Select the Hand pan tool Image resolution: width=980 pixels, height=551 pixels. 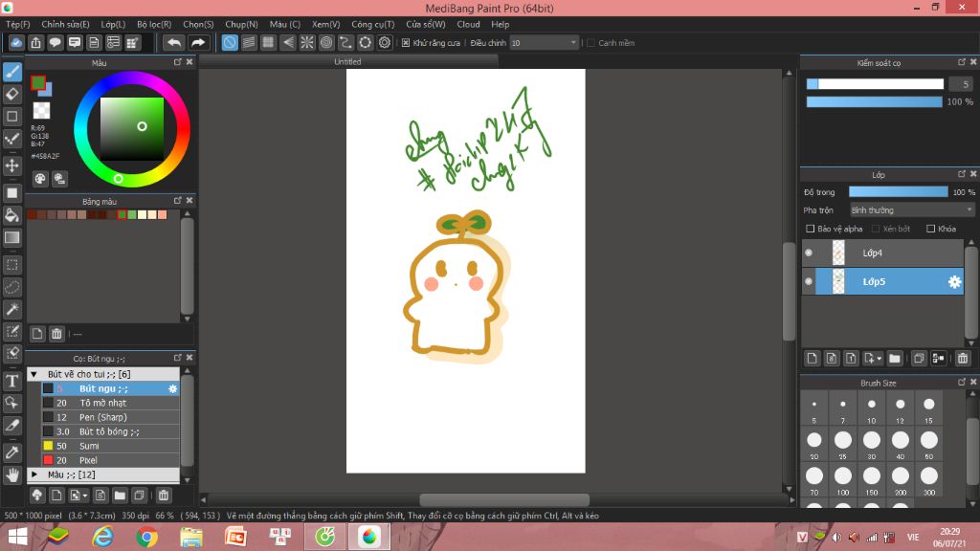[x=11, y=475]
